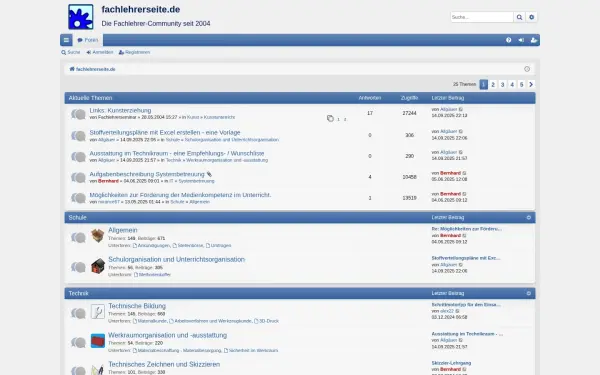Open the Registrieren link
Image resolution: width=600 pixels, height=375 pixels.
coord(134,52)
